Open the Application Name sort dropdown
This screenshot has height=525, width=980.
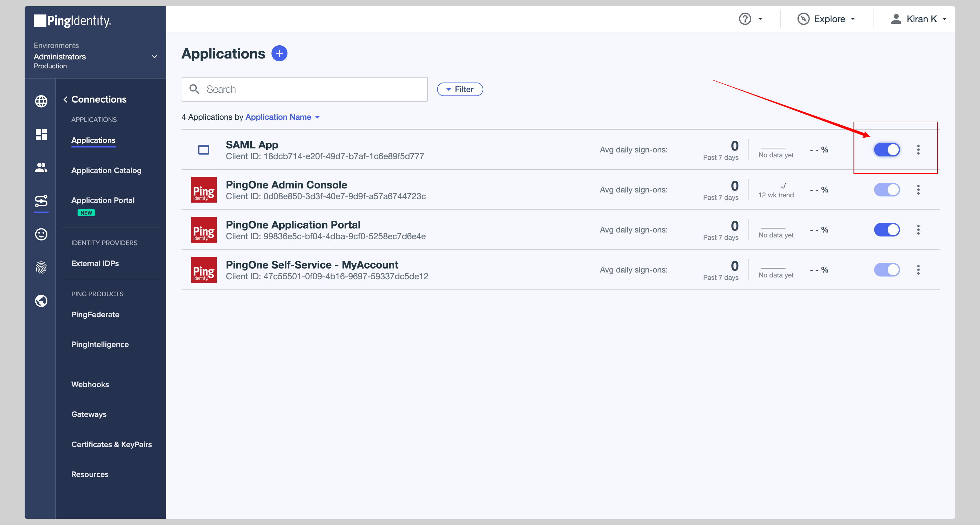click(x=282, y=117)
